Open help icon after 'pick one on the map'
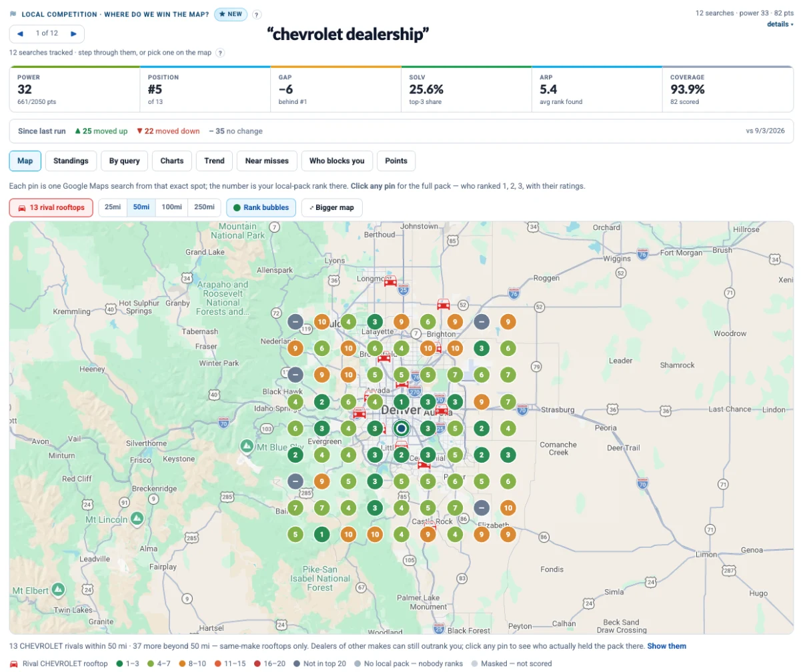The image size is (803, 672). (220, 53)
